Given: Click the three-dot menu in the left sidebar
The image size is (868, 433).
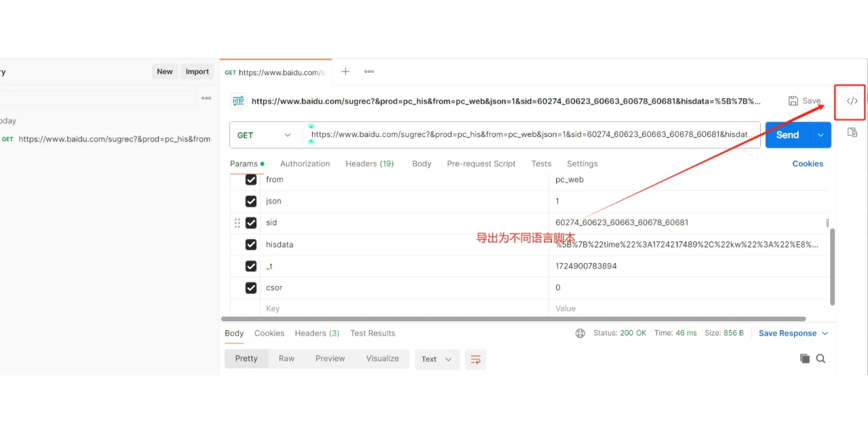Looking at the screenshot, I should (206, 98).
